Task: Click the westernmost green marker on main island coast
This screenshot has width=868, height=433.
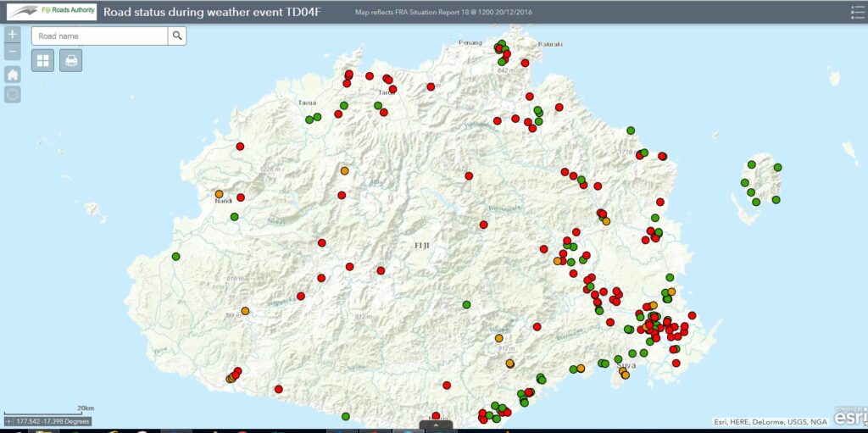Action: pyautogui.click(x=176, y=256)
